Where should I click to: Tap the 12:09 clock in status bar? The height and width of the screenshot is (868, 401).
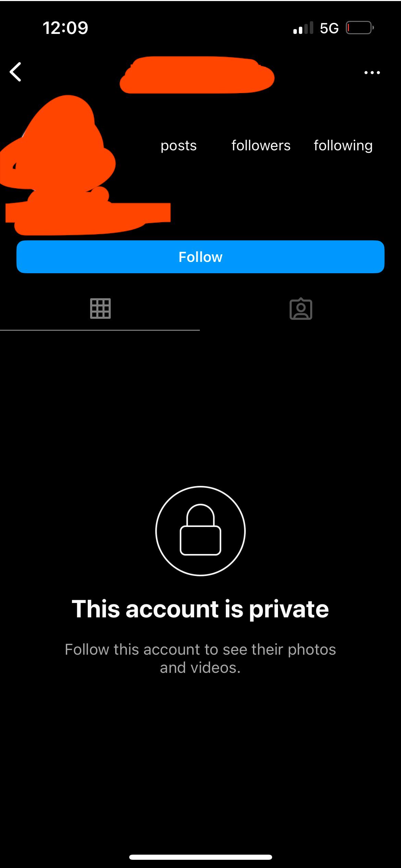coord(65,28)
